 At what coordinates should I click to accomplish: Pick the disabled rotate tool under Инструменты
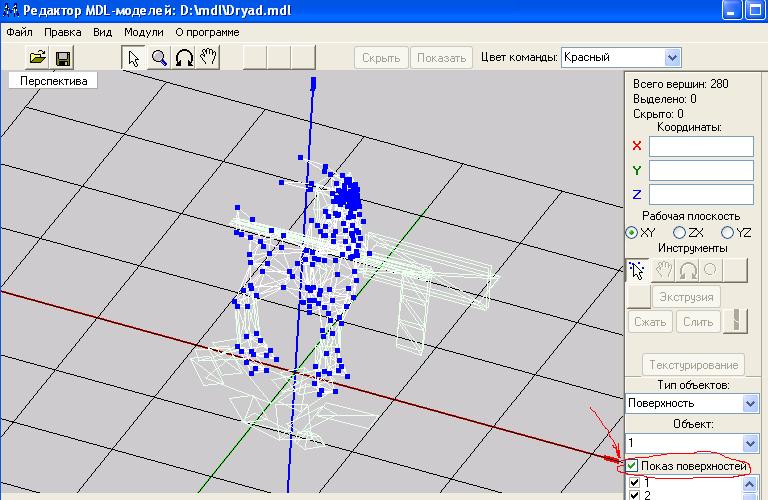coord(688,270)
